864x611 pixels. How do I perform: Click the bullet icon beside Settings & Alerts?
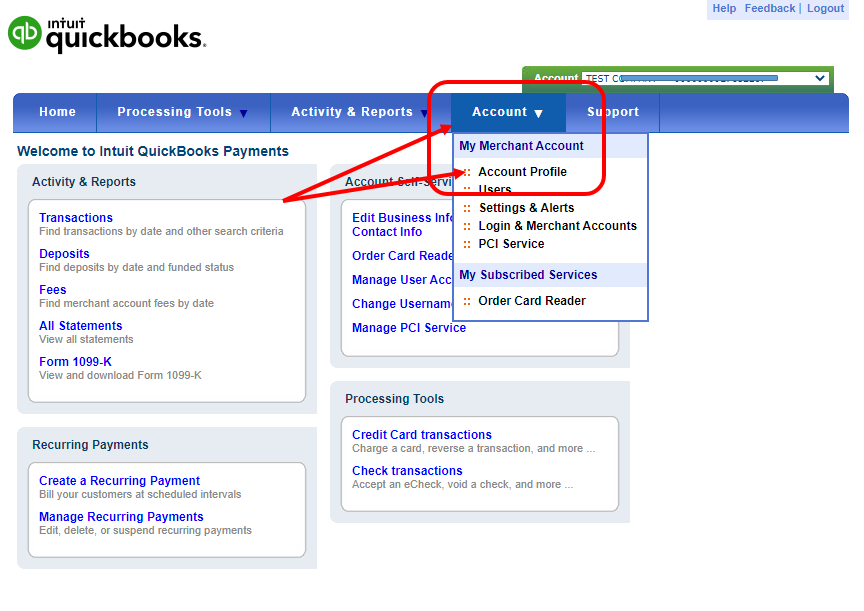click(x=467, y=208)
